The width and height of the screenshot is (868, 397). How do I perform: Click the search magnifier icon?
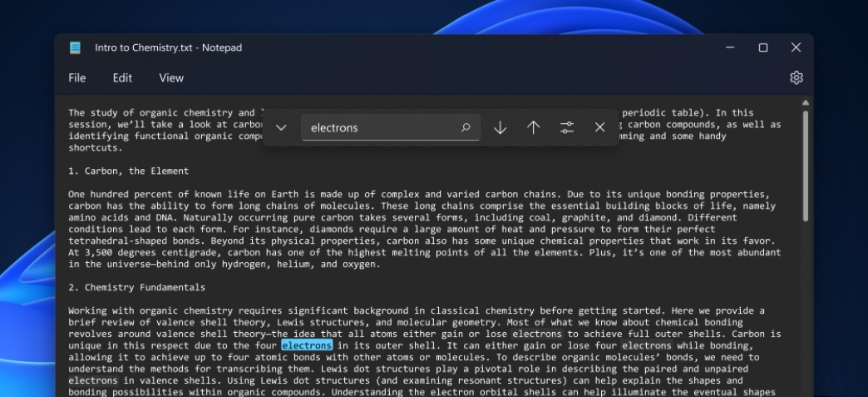point(466,127)
